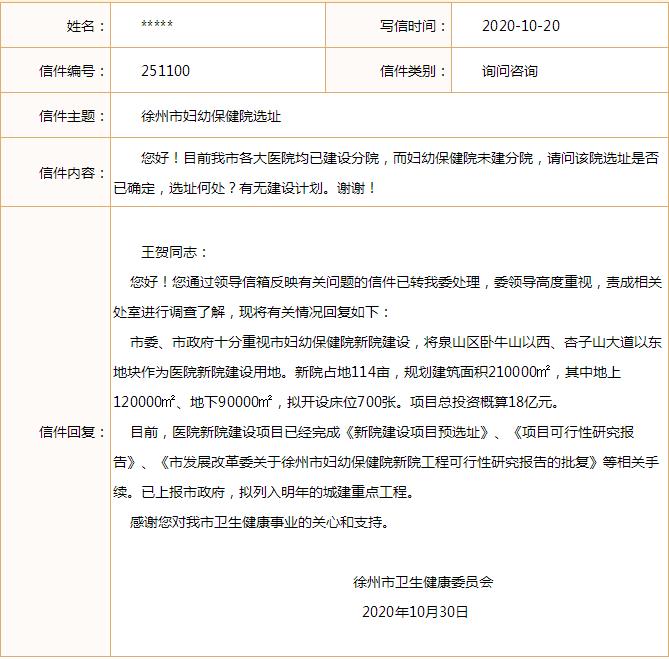669x659 pixels.
Task: Click the letter content line starting 您好！目前我市
Action: coord(400,158)
